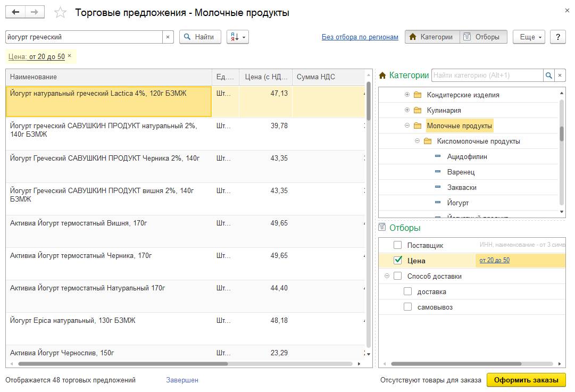Open the Без отбора по регионам link
575x392 pixels.
point(360,37)
